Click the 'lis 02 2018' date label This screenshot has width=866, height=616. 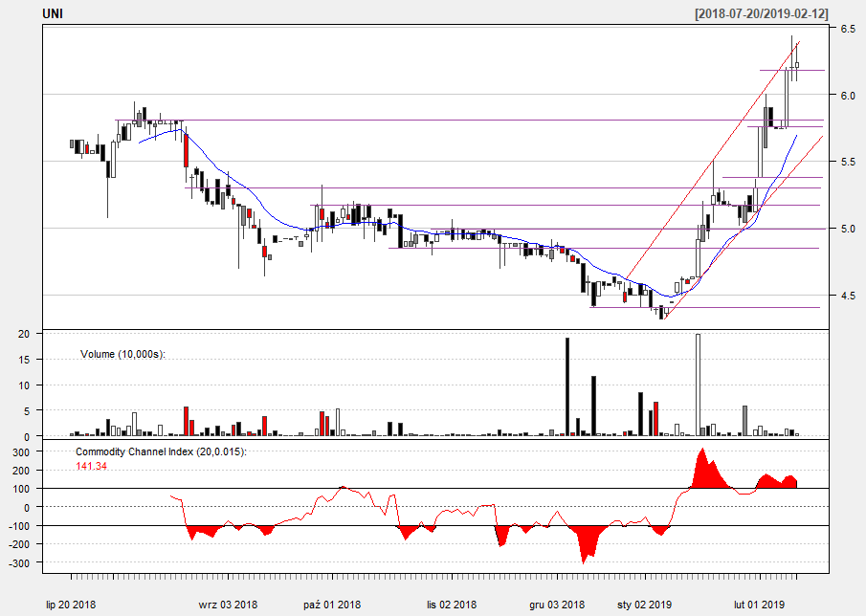[452, 605]
